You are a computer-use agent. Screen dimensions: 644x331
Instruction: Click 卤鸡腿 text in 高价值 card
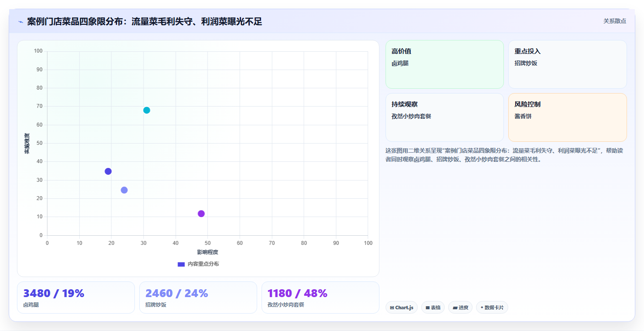pos(400,63)
